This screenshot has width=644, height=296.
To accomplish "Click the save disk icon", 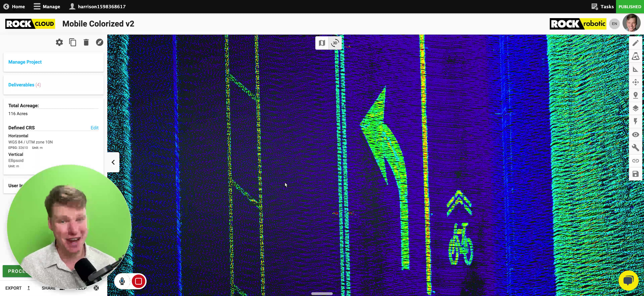I will 635,174.
